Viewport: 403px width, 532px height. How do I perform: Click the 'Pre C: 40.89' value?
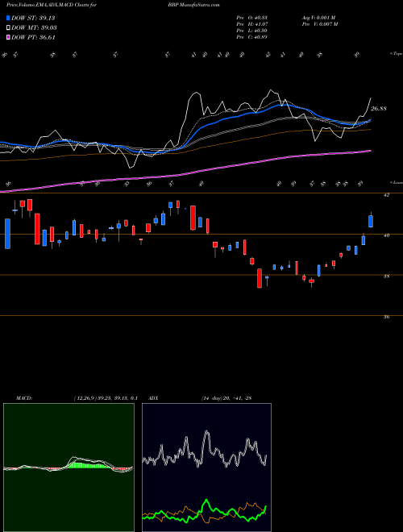coord(252,37)
